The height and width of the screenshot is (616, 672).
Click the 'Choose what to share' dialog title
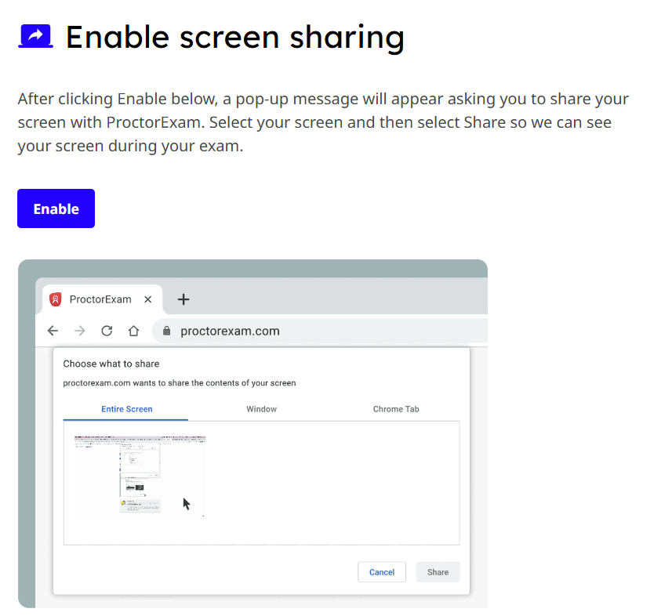click(111, 364)
